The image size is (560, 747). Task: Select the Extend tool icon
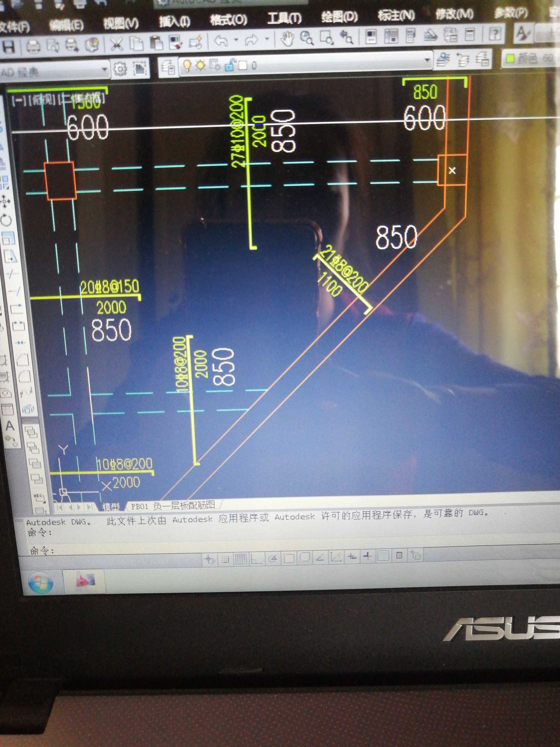click(x=15, y=291)
